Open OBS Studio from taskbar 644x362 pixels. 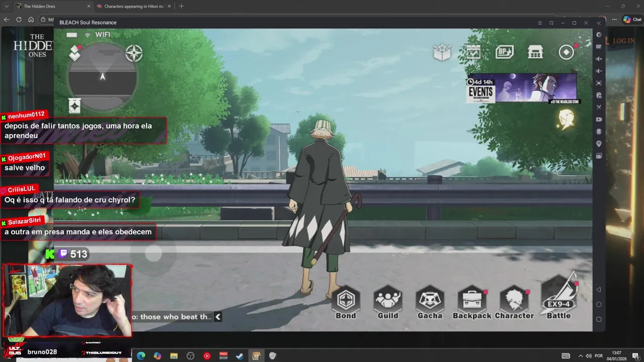coord(191,356)
